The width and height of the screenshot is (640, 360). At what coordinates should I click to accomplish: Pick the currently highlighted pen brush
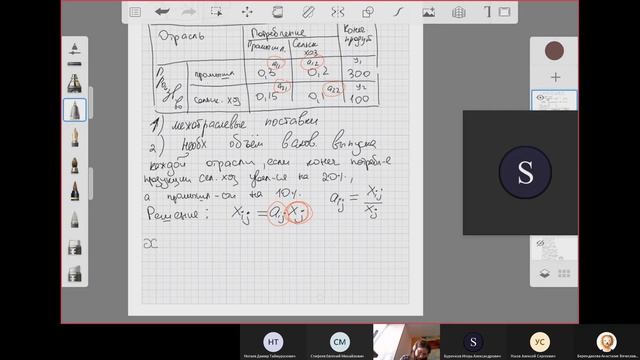coord(75,110)
